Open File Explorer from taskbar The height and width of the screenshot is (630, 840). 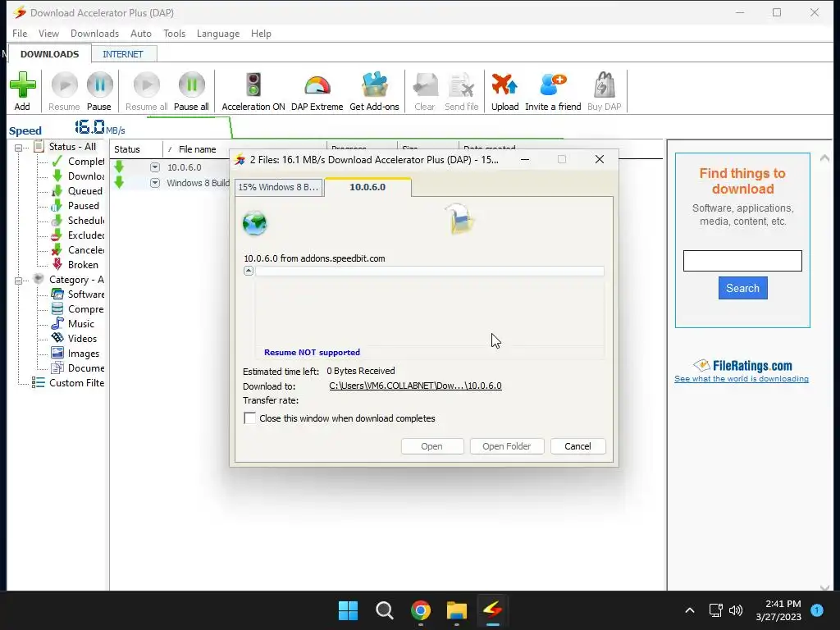[457, 610]
